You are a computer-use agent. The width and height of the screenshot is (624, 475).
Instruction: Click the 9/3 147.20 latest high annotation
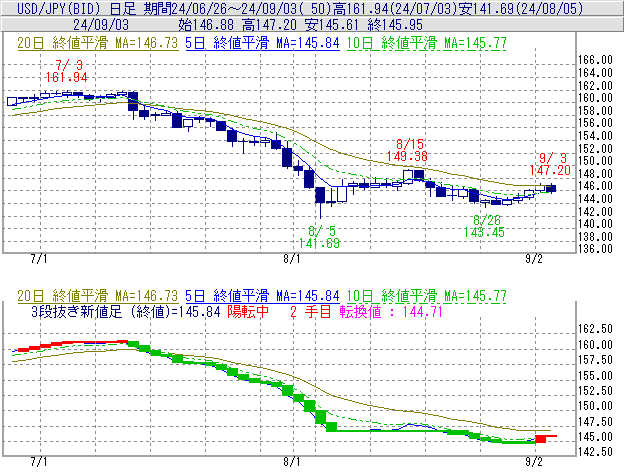click(x=550, y=164)
